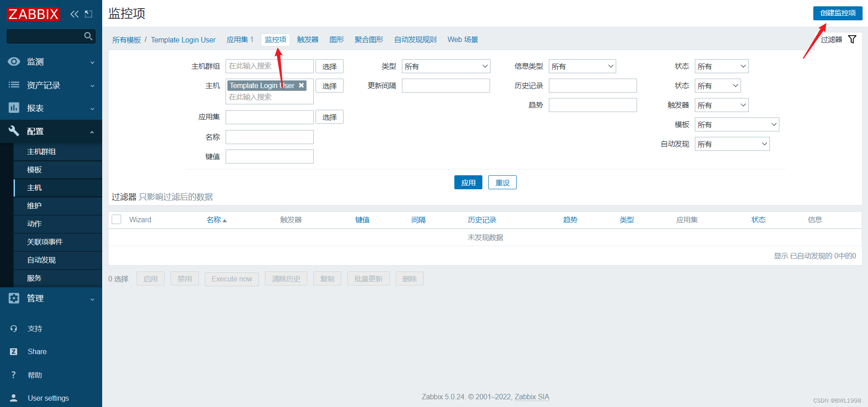
Task: Open the 类型 dropdown
Action: coord(446,66)
